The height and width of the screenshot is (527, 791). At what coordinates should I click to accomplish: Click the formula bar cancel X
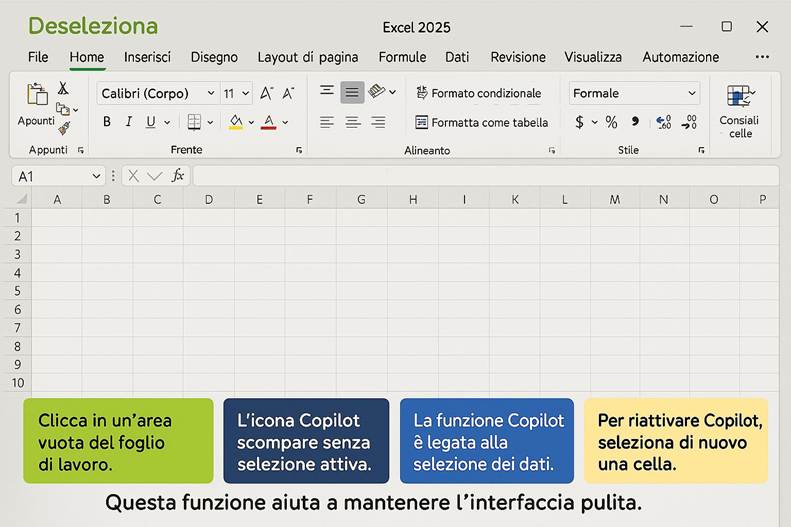pos(133,175)
